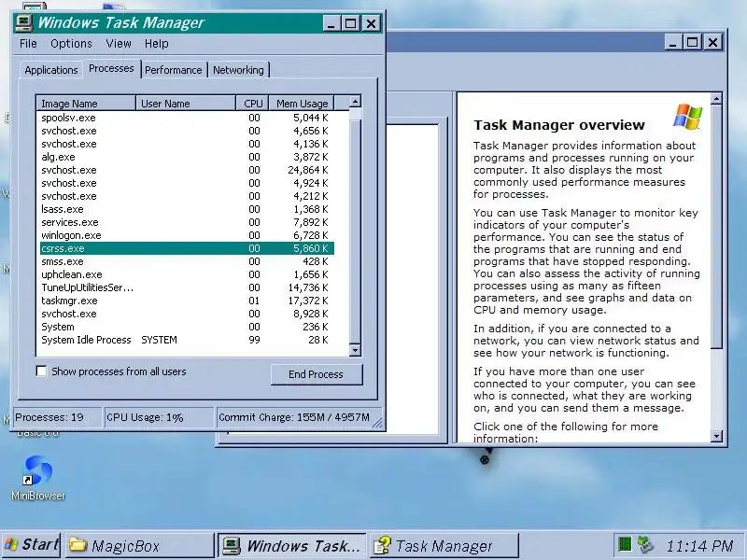Select the System Idle Process row
The height and width of the screenshot is (560, 747).
coord(187,340)
